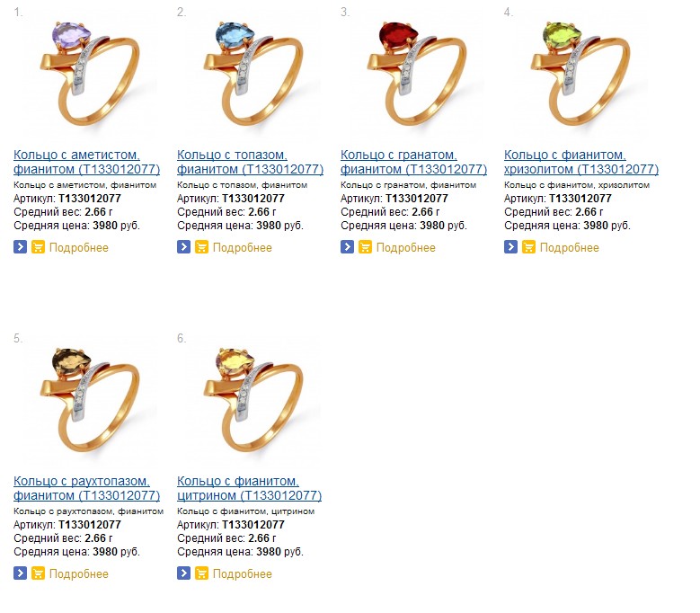Select the red garnet ring thumbnail
Viewport: 700px width, 613px height.
416,75
